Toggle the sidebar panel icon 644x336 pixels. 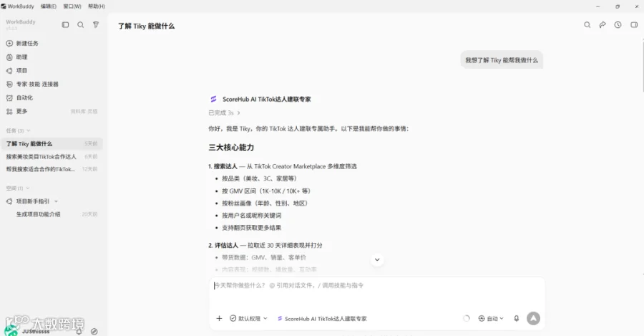tap(65, 24)
